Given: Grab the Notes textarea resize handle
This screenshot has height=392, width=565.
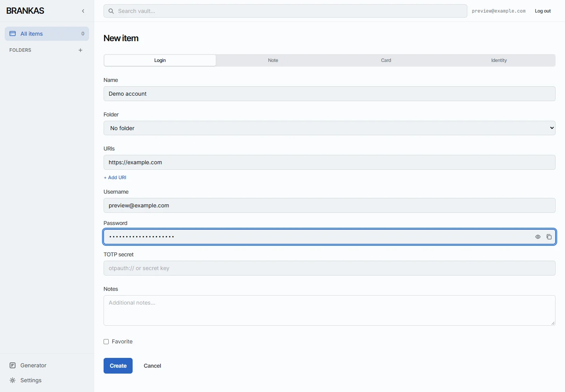Looking at the screenshot, I should pos(553,323).
